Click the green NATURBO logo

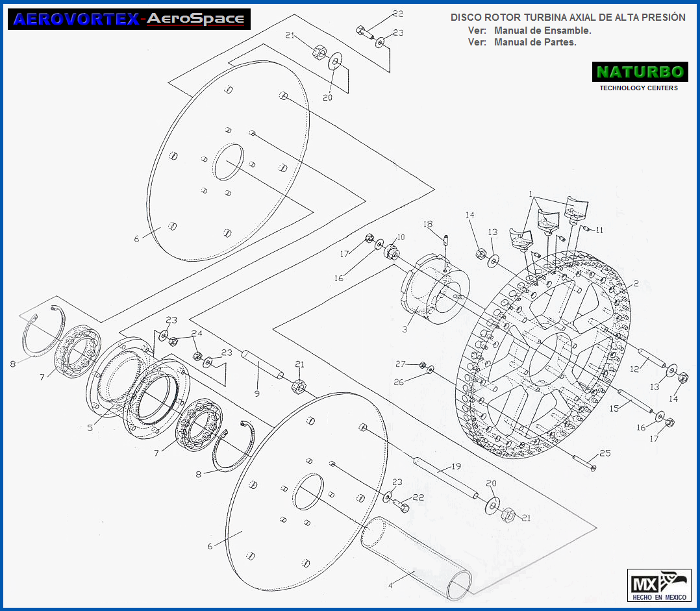coord(640,72)
